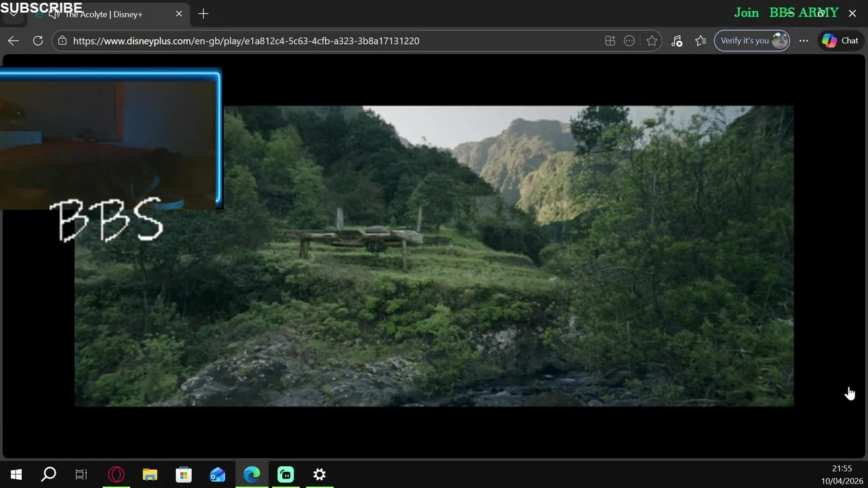Launch Opera browser from the taskbar
Viewport: 868px width, 488px height.
point(116,474)
